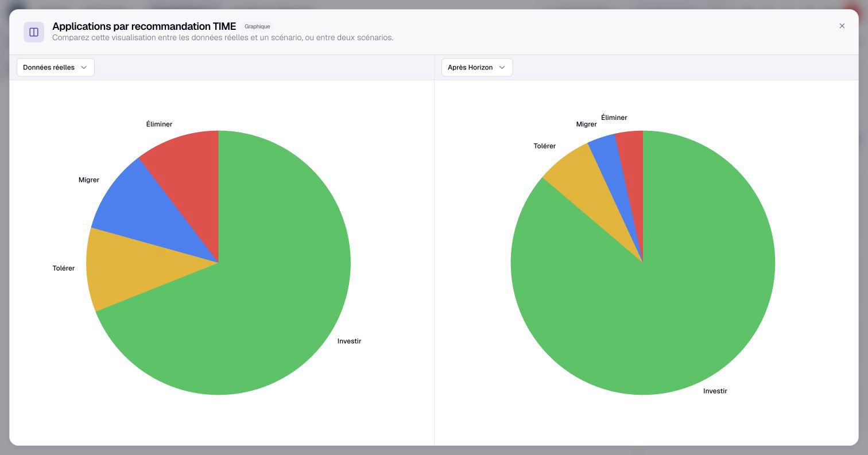The image size is (868, 455).
Task: Open the Données réelles dropdown
Action: [56, 67]
